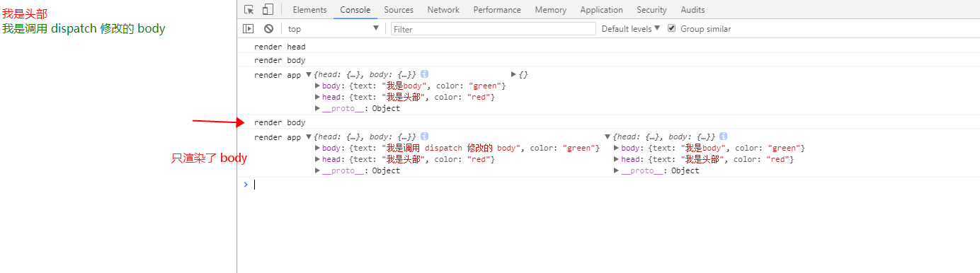This screenshot has height=273, width=980.
Task: Open the Default levels dropdown
Action: pos(630,29)
